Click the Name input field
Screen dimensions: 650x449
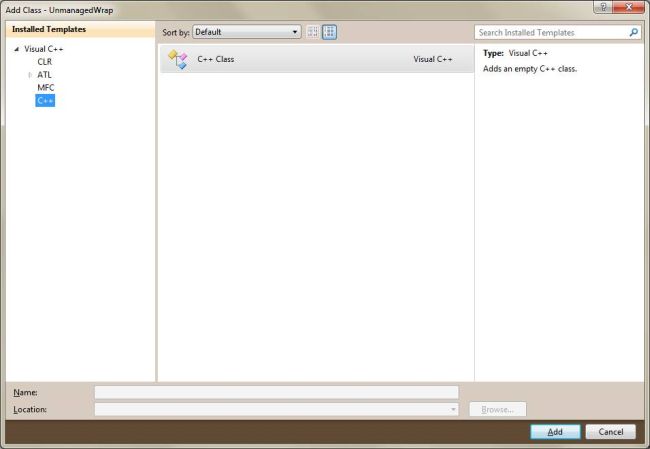(x=276, y=392)
